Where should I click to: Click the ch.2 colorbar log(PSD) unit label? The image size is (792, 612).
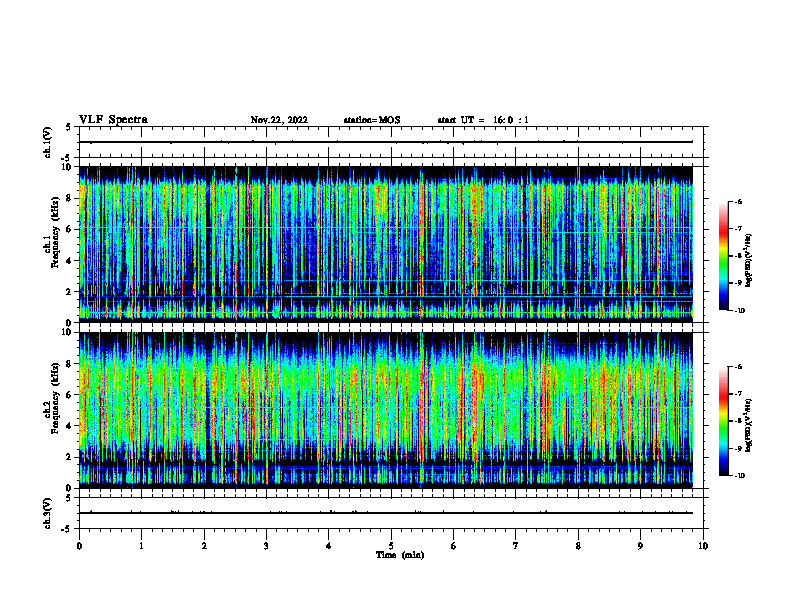point(750,426)
